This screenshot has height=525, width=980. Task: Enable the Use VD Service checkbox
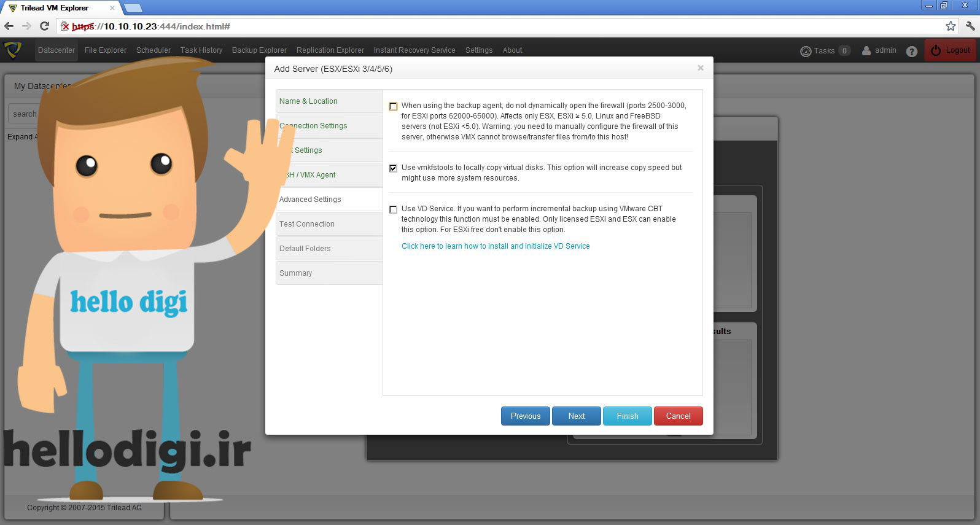coord(394,209)
